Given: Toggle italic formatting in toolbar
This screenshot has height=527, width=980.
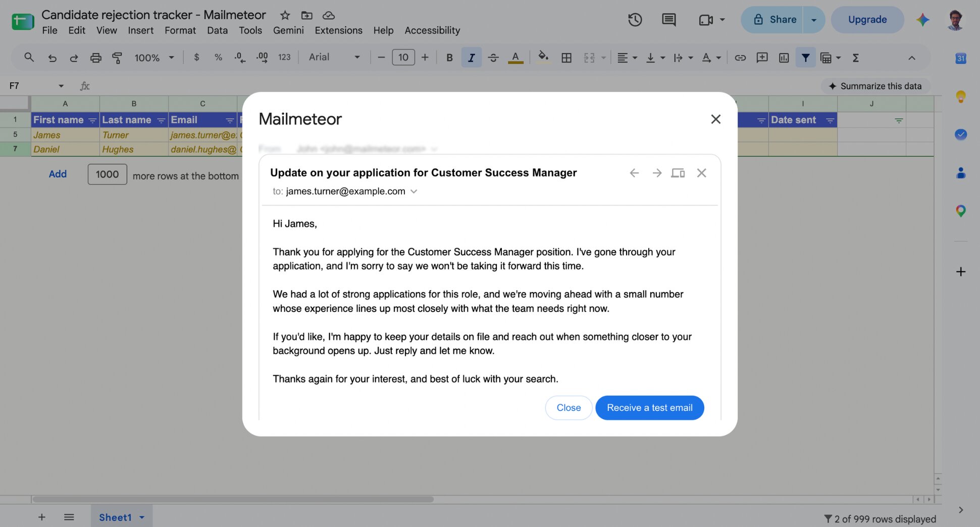Looking at the screenshot, I should click(471, 58).
